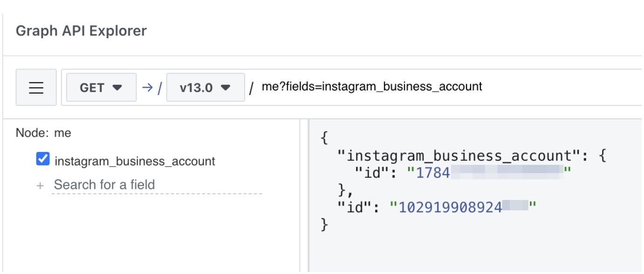Viewport: 644px width, 274px height.
Task: Click the nested id value starting with 1784
Action: (x=489, y=173)
